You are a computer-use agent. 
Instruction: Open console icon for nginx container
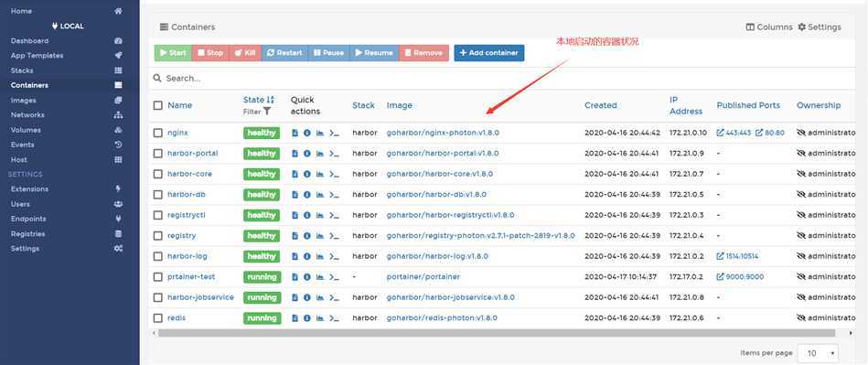334,133
